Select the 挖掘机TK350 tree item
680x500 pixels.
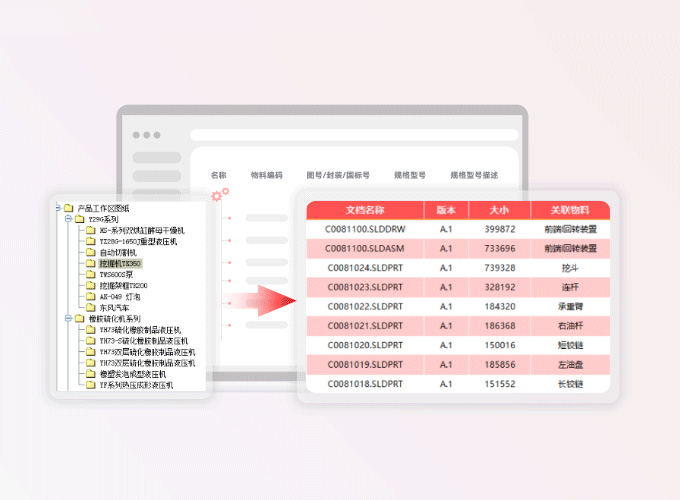click(120, 264)
